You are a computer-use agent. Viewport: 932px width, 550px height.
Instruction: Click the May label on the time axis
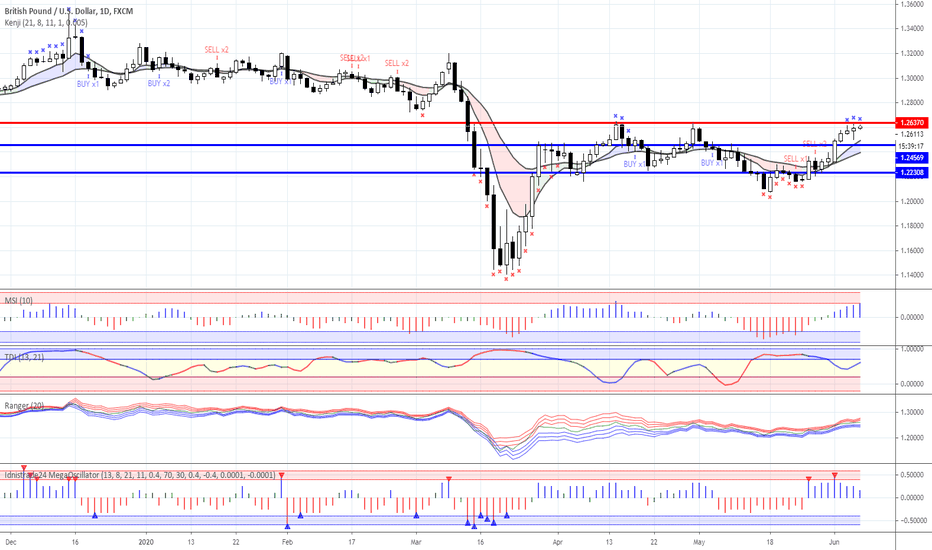pyautogui.click(x=698, y=542)
